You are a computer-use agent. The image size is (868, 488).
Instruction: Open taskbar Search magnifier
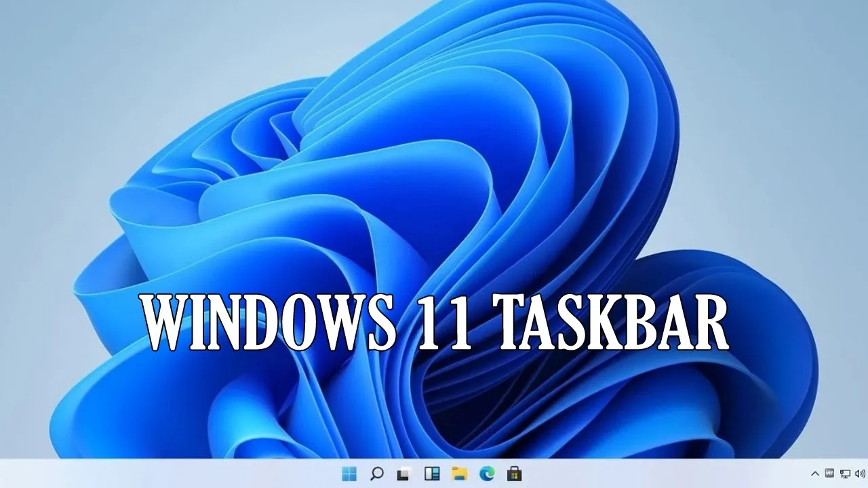[377, 473]
